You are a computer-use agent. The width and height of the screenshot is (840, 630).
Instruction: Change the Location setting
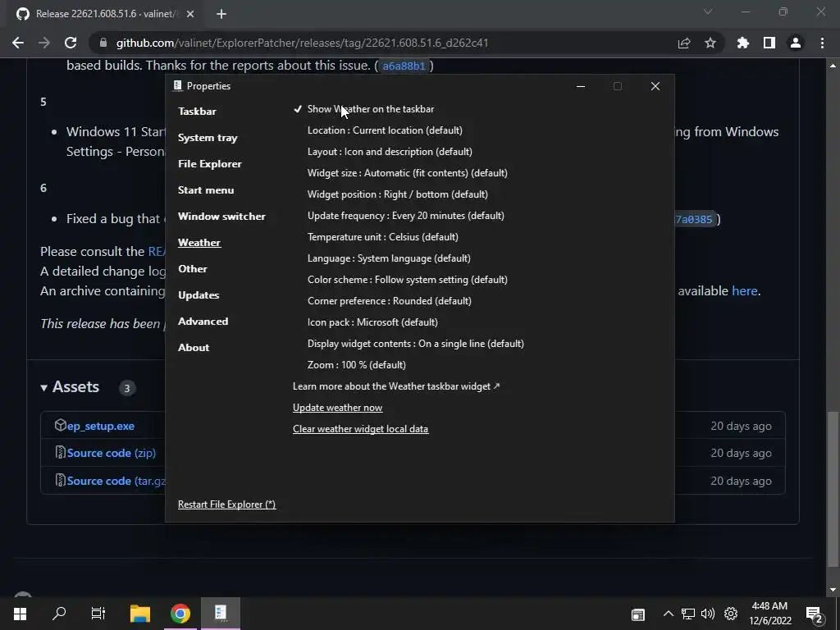click(x=385, y=130)
